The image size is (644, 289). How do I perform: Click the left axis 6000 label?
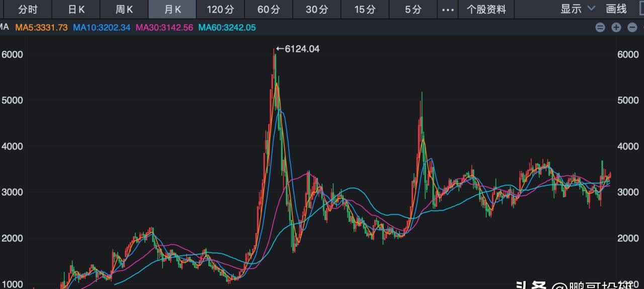[12, 54]
